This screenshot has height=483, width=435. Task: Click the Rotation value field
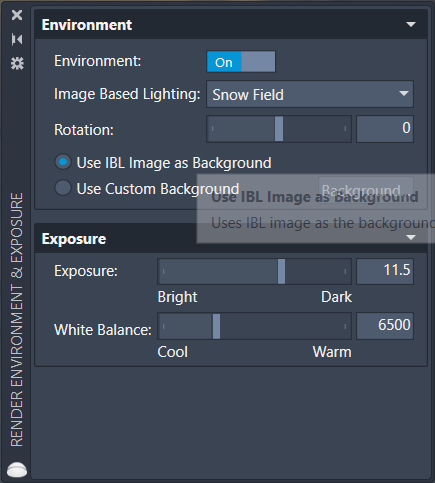pos(385,129)
